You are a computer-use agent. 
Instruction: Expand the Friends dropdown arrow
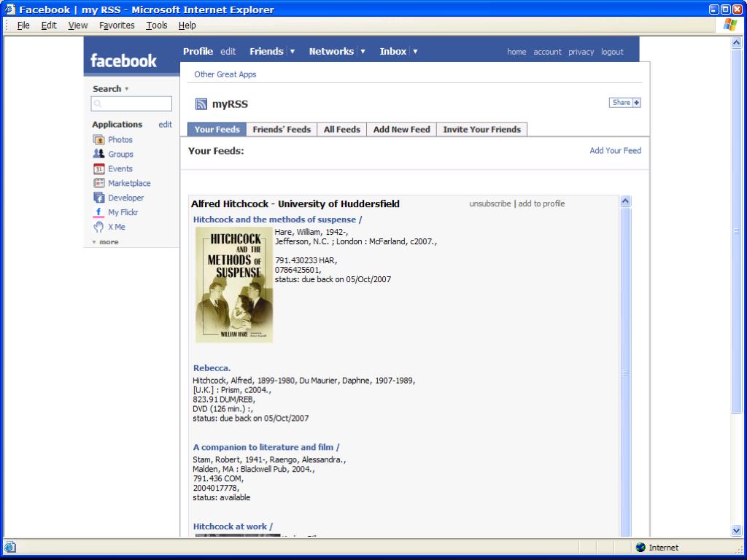point(293,52)
